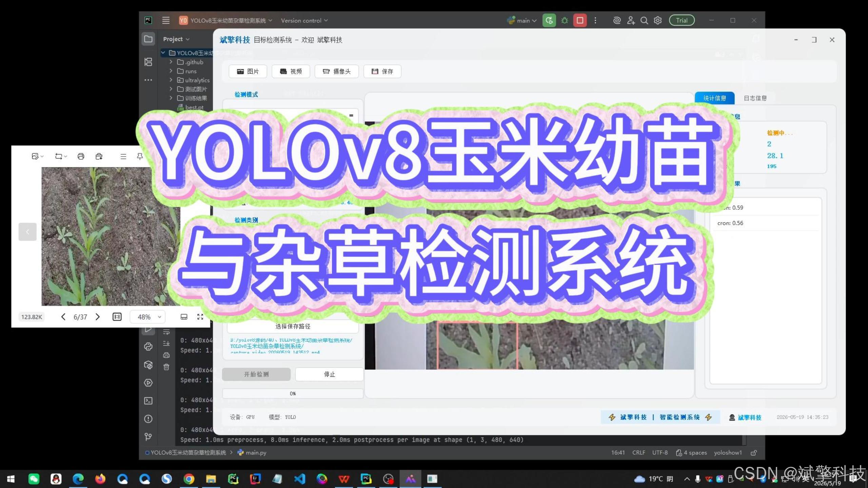Image resolution: width=868 pixels, height=488 pixels.
Task: Clear run console with trash icon
Action: (x=166, y=367)
